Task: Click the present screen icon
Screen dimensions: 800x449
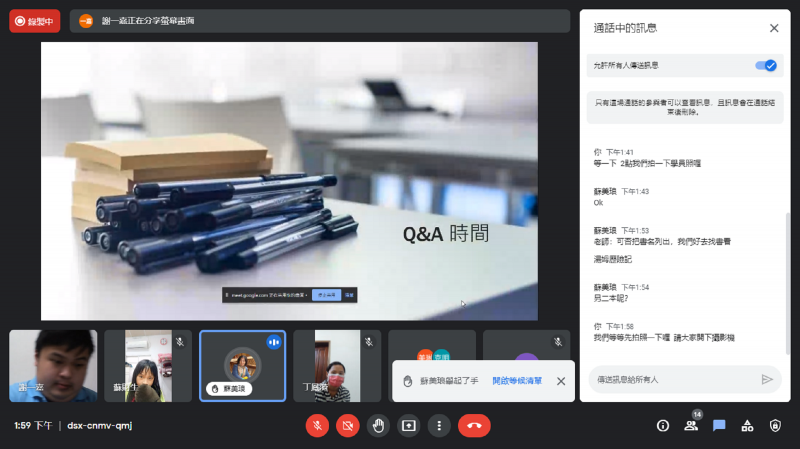Action: (409, 426)
